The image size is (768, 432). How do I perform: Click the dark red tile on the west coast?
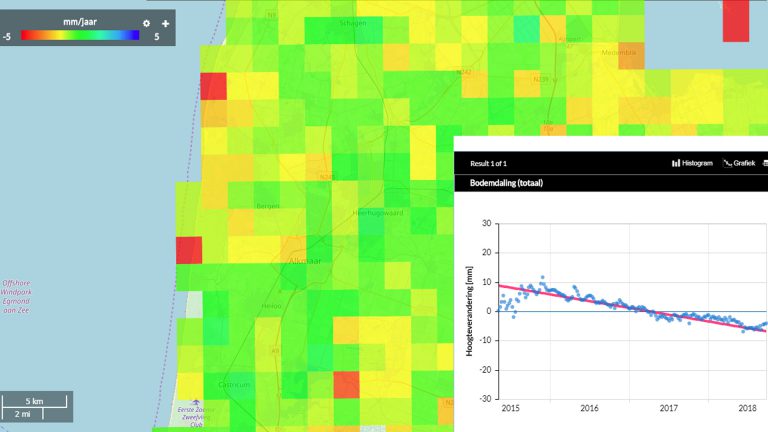[189, 250]
